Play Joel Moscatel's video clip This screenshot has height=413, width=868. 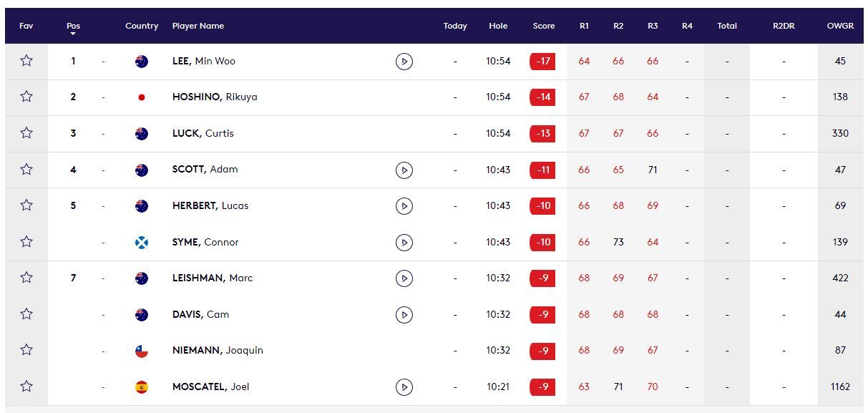(404, 387)
